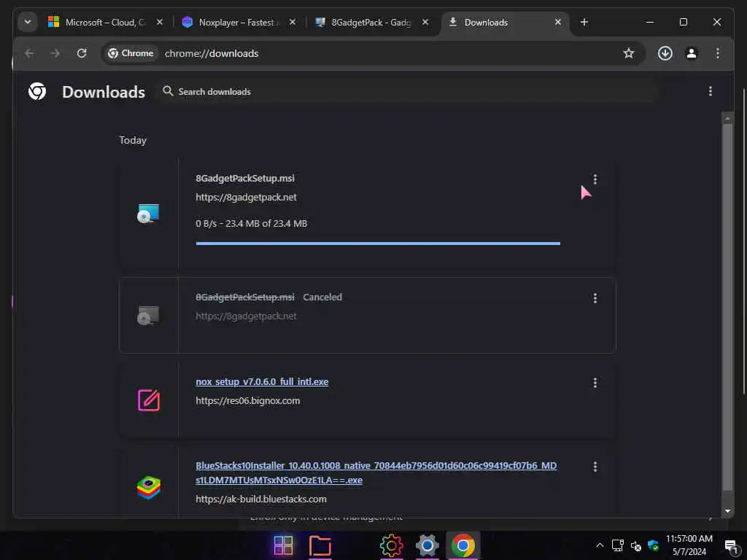Open more actions for BlueStacks installer download
This screenshot has width=747, height=560.
pyautogui.click(x=595, y=467)
